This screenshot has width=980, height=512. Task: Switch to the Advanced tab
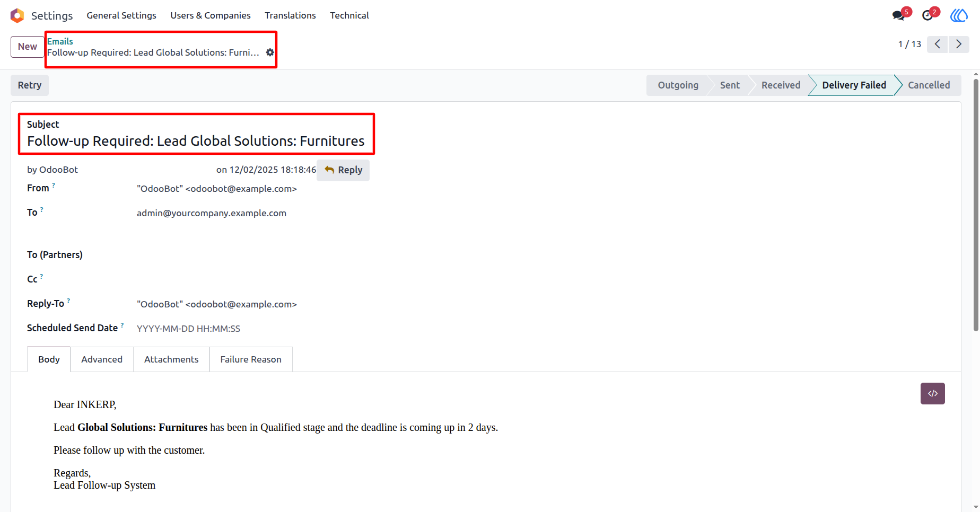102,359
